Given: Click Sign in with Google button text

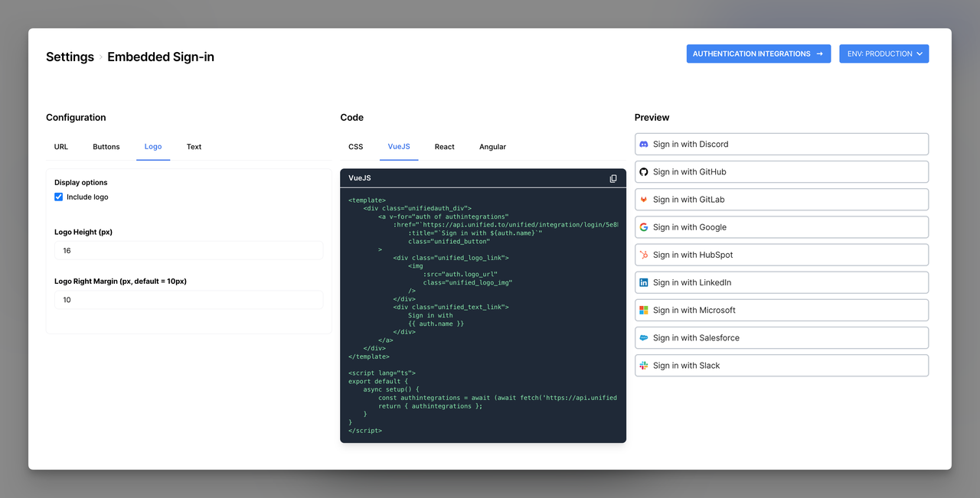Looking at the screenshot, I should pos(690,227).
